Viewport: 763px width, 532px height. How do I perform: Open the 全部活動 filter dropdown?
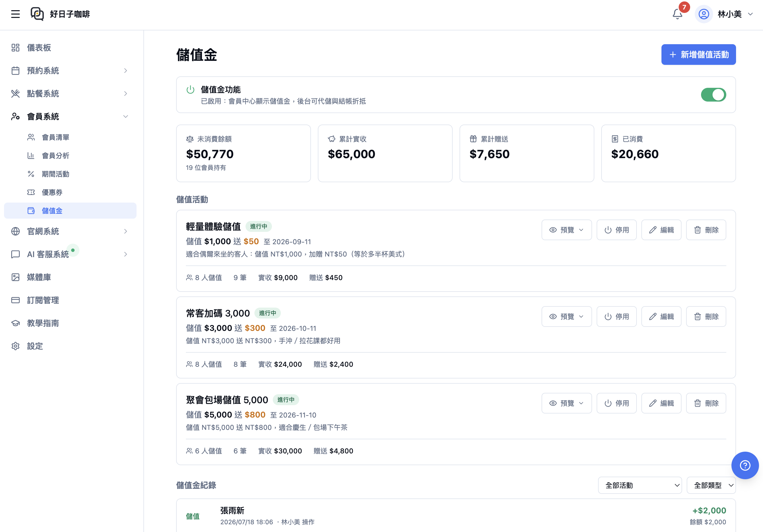click(x=640, y=485)
